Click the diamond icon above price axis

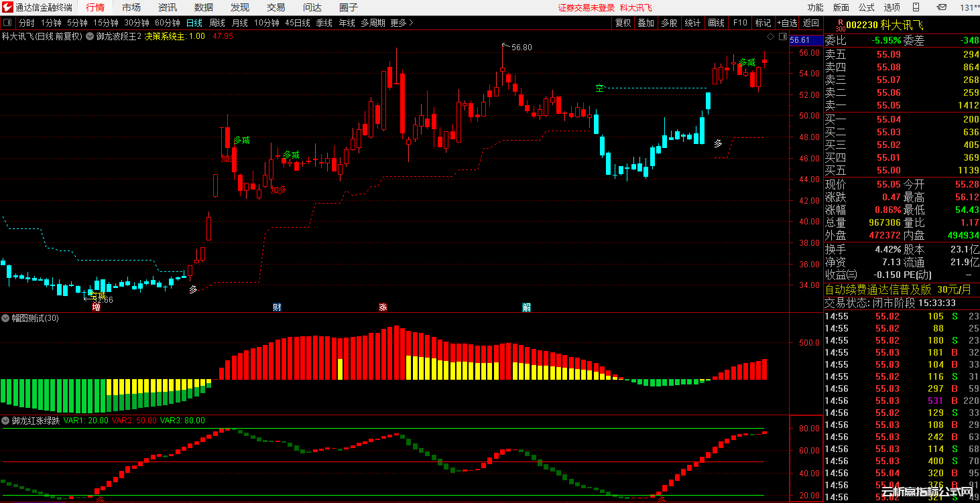point(770,36)
